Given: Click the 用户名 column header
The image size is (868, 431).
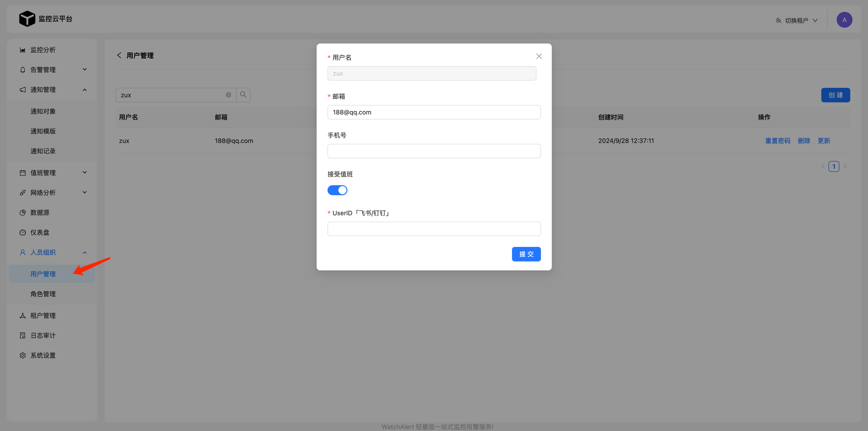Looking at the screenshot, I should 128,117.
